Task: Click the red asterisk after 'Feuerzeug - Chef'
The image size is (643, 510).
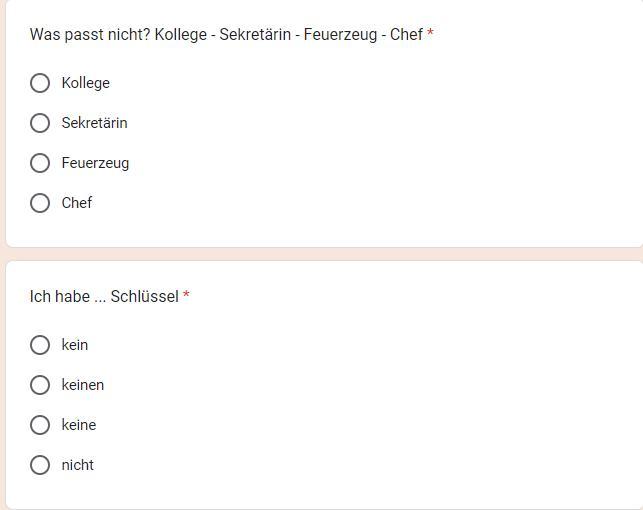Action: pos(430,35)
